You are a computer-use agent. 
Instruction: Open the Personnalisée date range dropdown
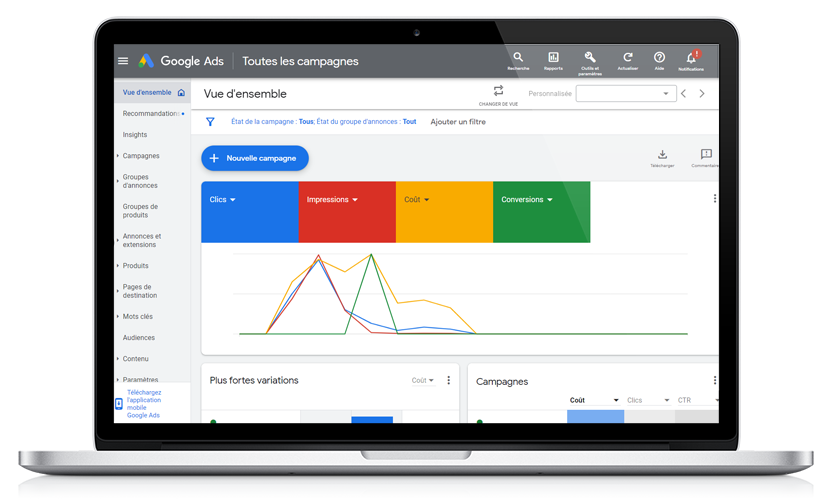pyautogui.click(x=626, y=94)
